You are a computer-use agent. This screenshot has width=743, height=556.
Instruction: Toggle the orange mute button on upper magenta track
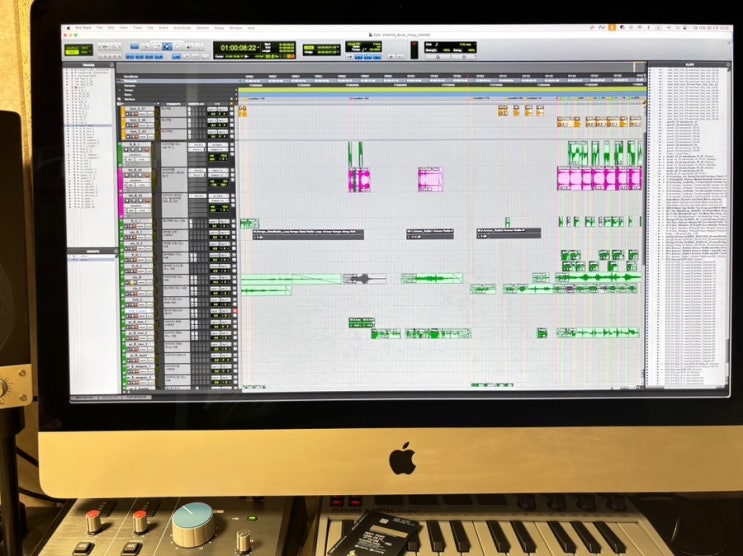tap(147, 175)
